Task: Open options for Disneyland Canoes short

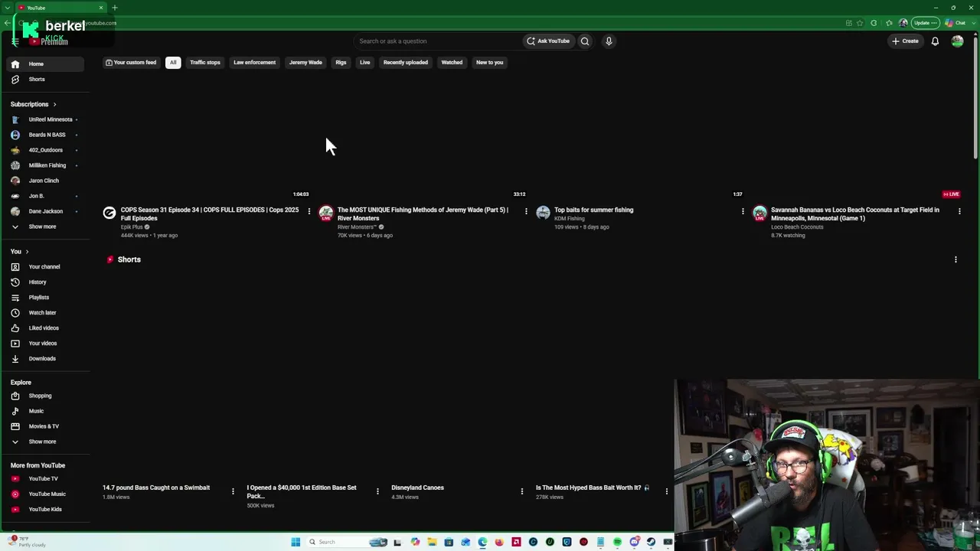Action: [x=522, y=491]
